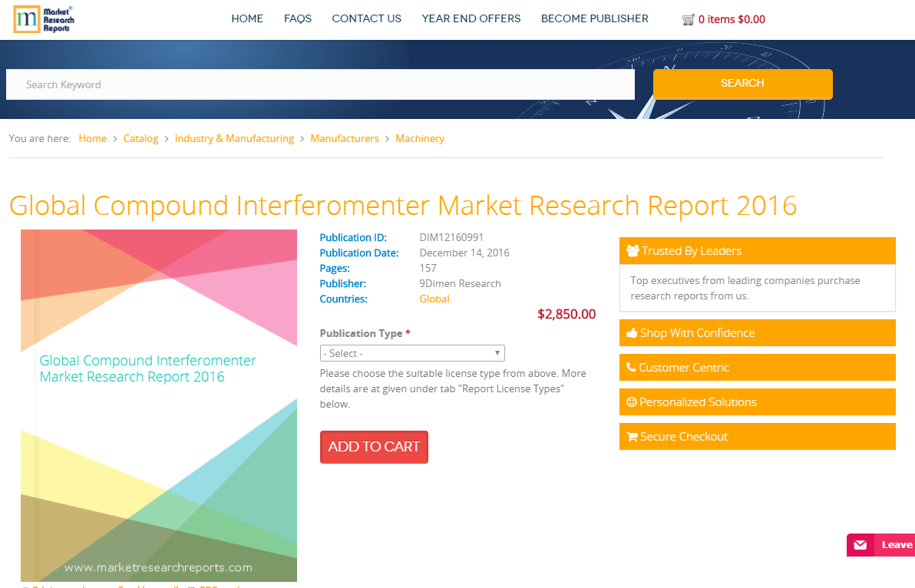Click the phone icon on Customer Centric

point(631,368)
